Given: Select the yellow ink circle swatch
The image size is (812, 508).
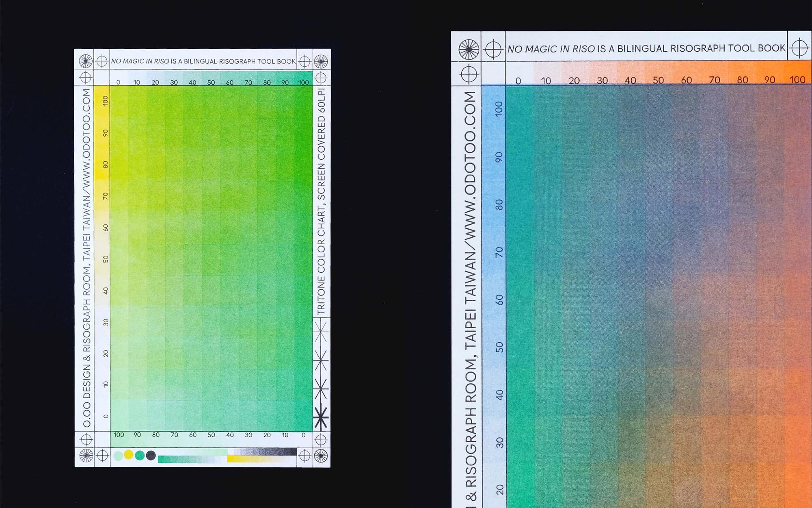Looking at the screenshot, I should (129, 454).
